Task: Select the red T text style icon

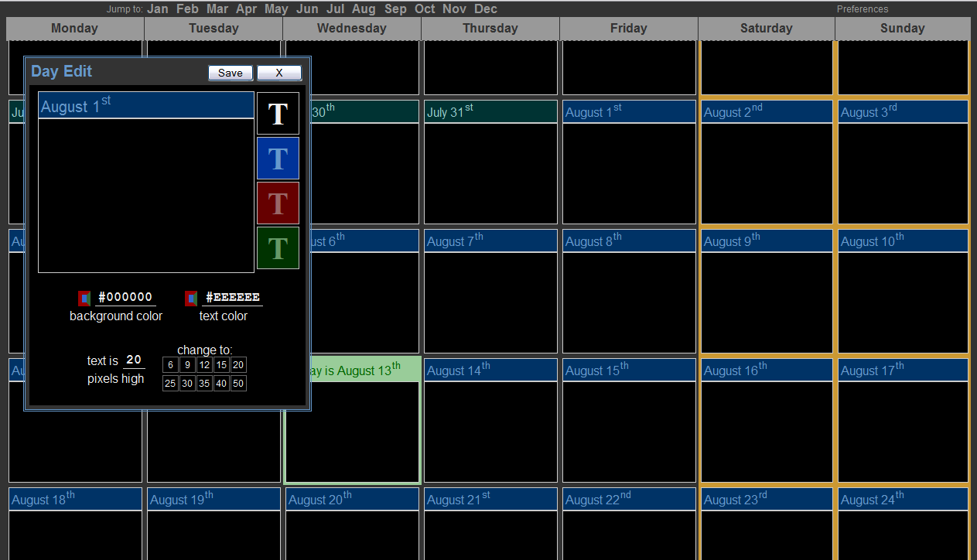Action: pos(278,203)
